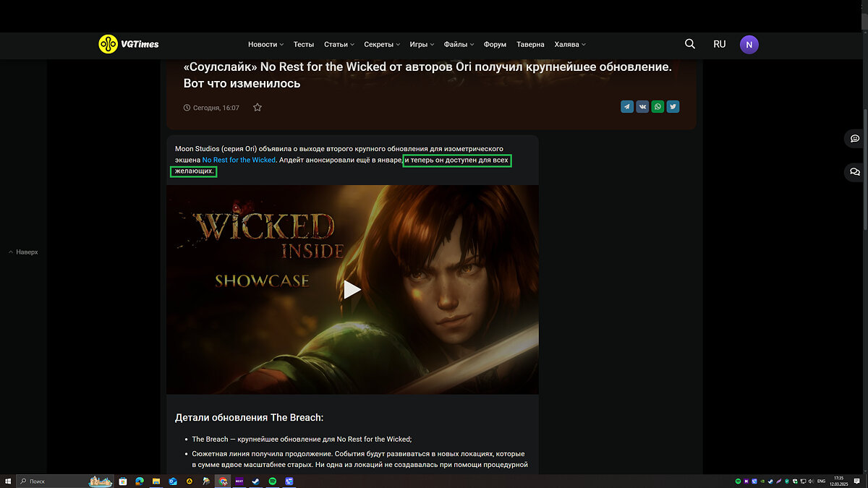The image size is (868, 488).
Task: Click the VGTimes logo
Action: coord(129,44)
